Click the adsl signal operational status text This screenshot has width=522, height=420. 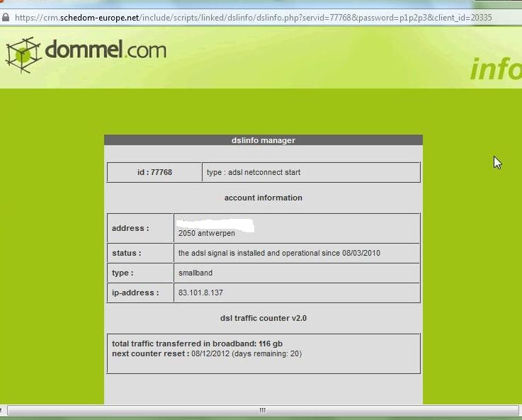(x=279, y=253)
